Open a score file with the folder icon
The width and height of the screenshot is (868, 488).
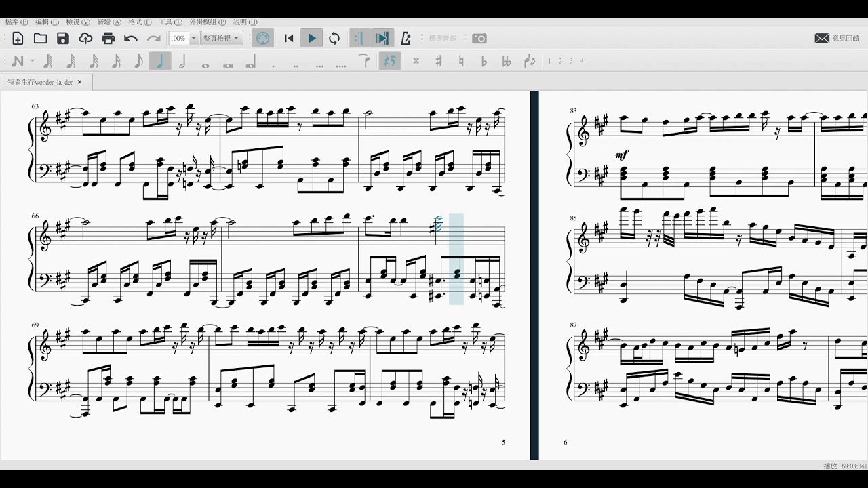coord(41,39)
